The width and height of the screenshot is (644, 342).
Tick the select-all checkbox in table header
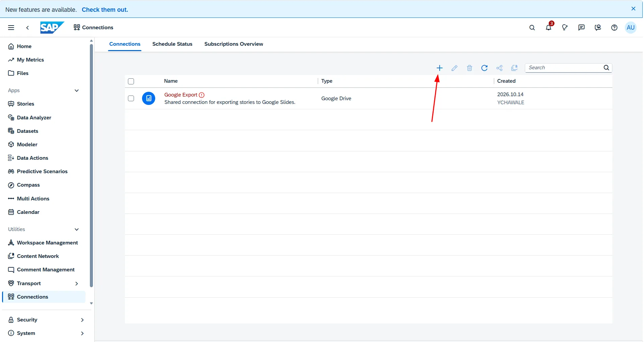click(131, 81)
